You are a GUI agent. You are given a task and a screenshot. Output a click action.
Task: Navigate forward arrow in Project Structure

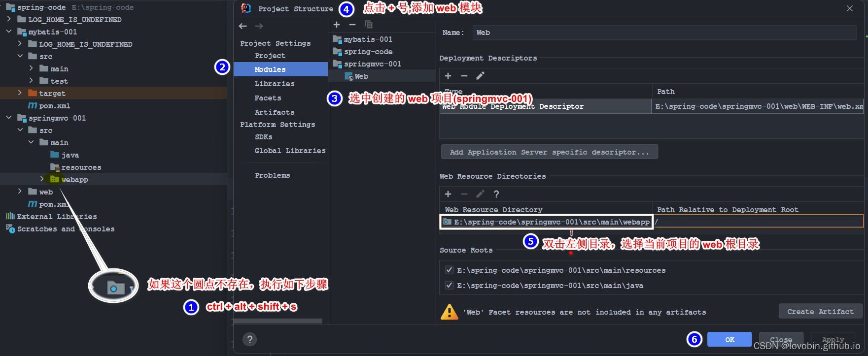259,26
